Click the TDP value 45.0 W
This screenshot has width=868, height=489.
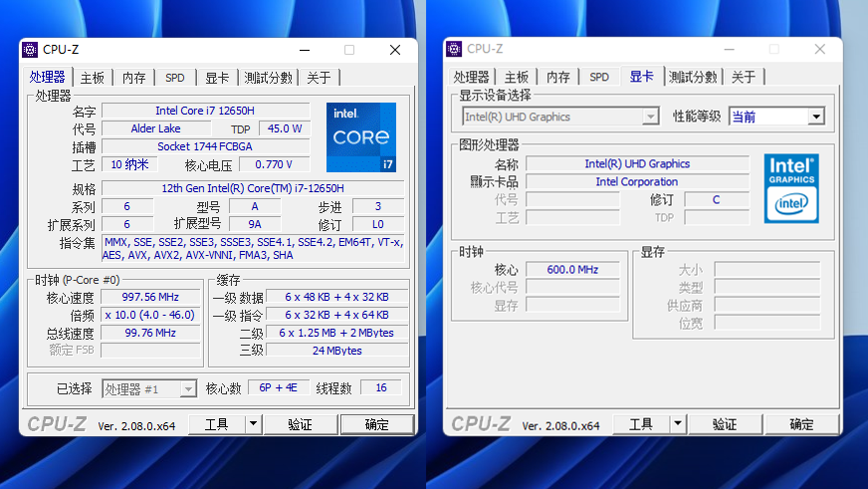[x=285, y=128]
